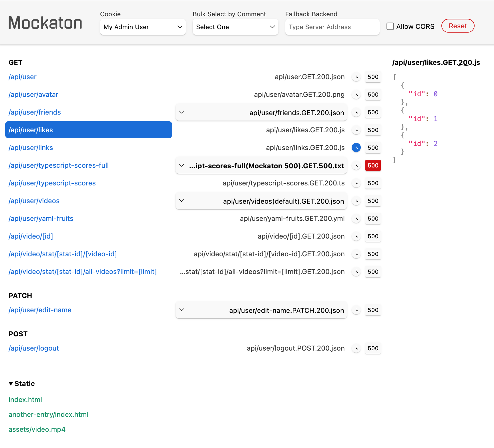This screenshot has height=448, width=494.
Task: Toggle 500 error for /api/user/videos row
Action: pyautogui.click(x=373, y=201)
